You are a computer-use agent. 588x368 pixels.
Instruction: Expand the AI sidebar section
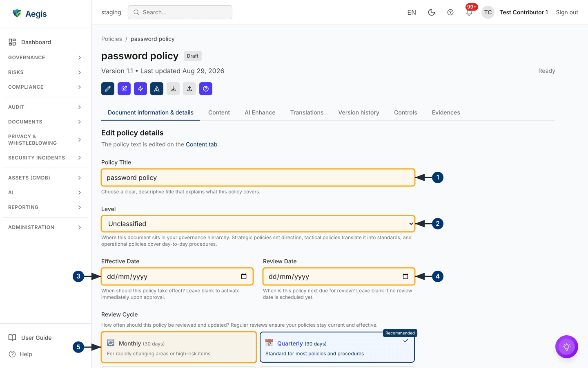(x=45, y=193)
